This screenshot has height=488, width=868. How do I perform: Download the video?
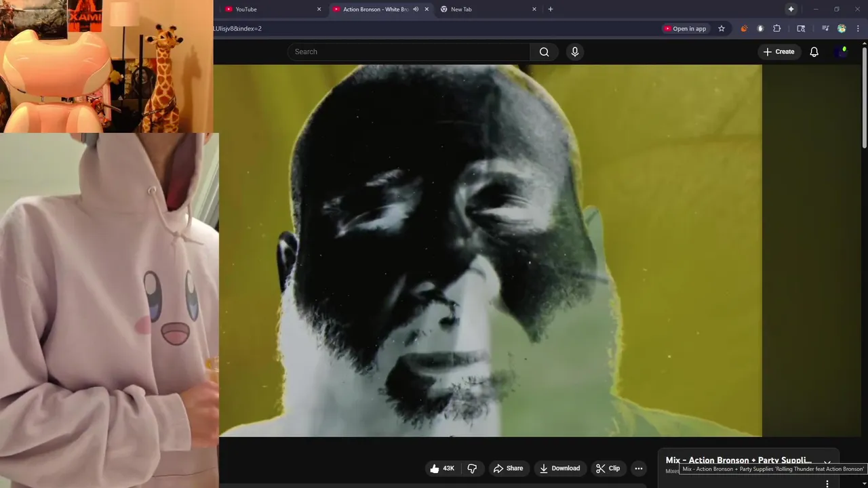(x=559, y=468)
